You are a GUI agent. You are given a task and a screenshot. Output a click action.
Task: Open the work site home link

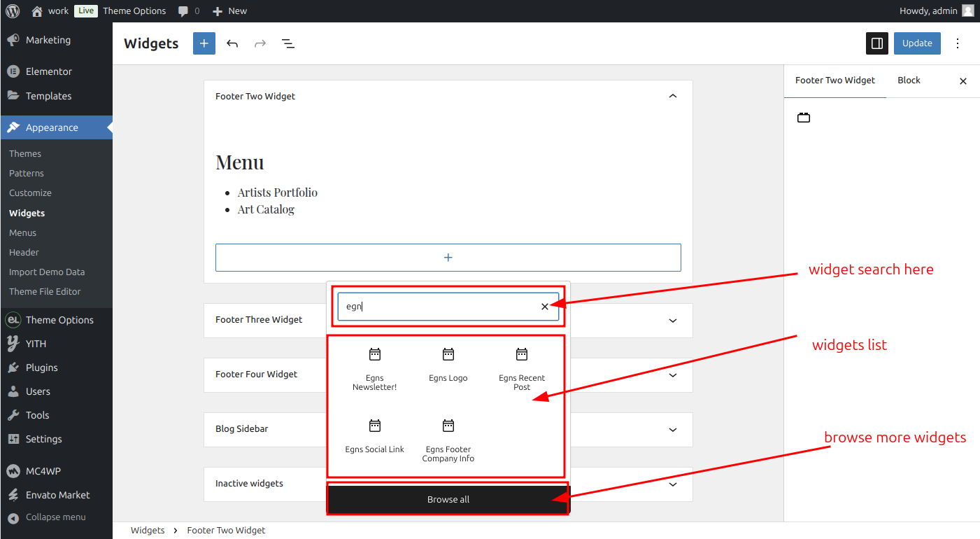pyautogui.click(x=50, y=11)
